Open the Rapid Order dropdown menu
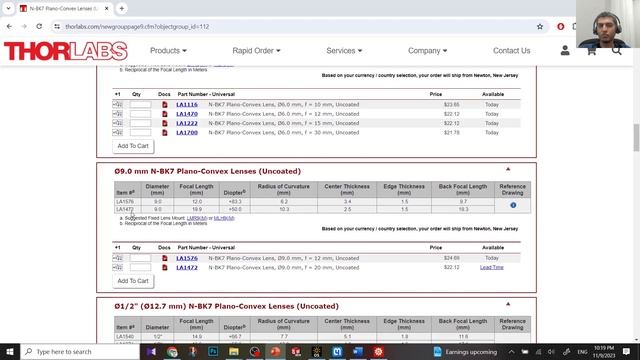 point(256,51)
